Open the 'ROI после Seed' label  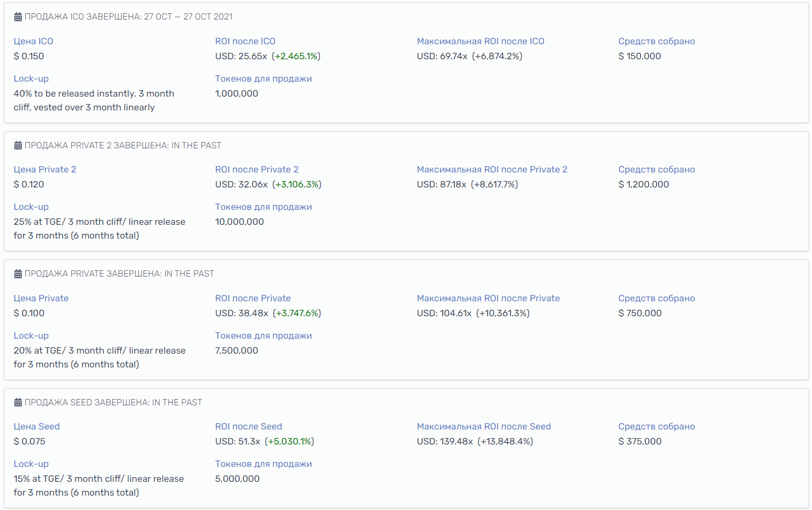[248, 427]
